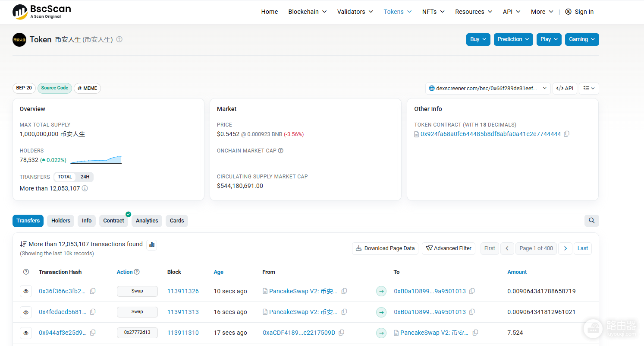Viewport: 644px width, 346px height.
Task: Open the Advanced Filter
Action: coord(449,248)
